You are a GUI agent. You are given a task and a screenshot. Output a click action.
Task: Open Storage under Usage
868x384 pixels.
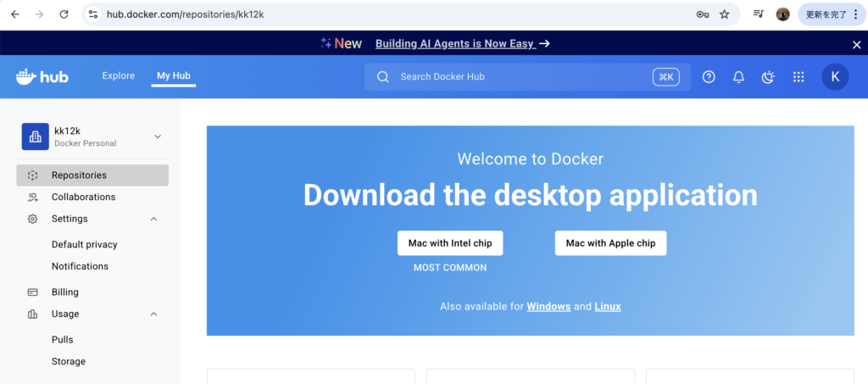tap(69, 361)
